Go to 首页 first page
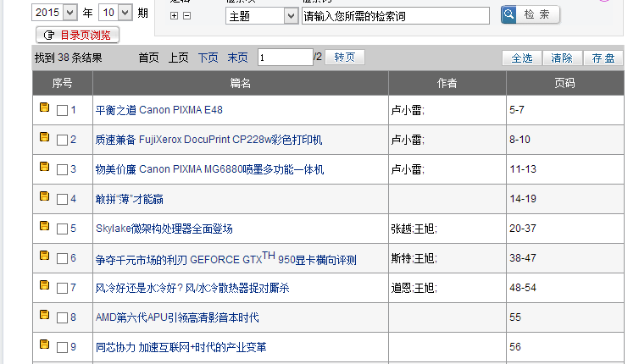 tap(149, 58)
